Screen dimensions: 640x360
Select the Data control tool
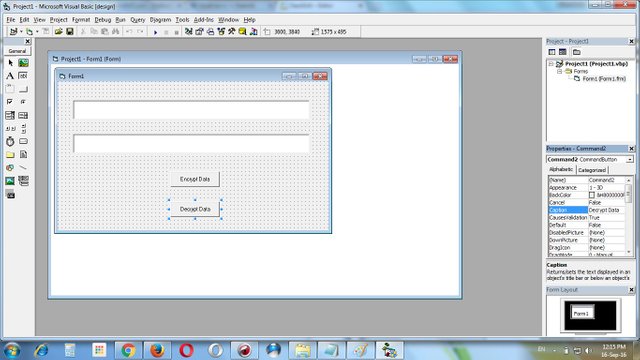tap(23, 181)
